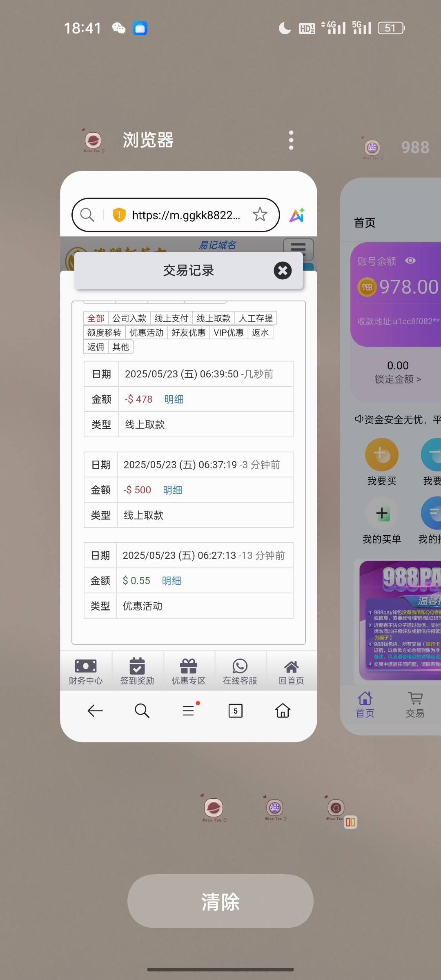
Task: Open the browser tabs counter showing 5
Action: (236, 711)
